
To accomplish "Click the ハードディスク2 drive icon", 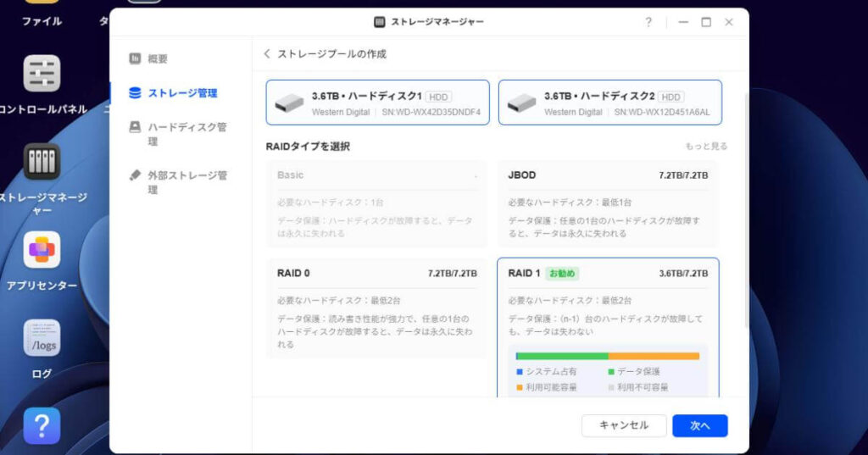I will coord(522,103).
